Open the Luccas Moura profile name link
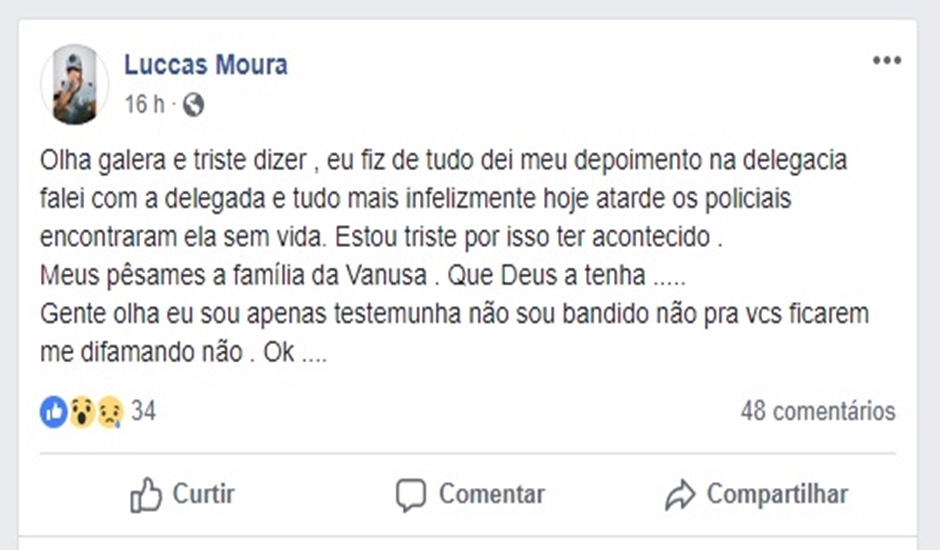The width and height of the screenshot is (940, 550). pyautogui.click(x=206, y=66)
